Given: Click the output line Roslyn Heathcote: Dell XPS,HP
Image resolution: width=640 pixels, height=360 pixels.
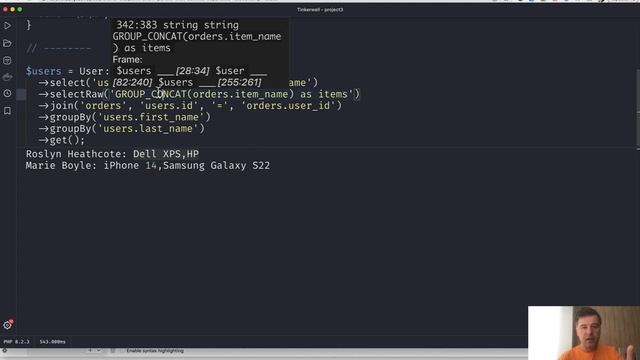Looking at the screenshot, I should [112, 154].
